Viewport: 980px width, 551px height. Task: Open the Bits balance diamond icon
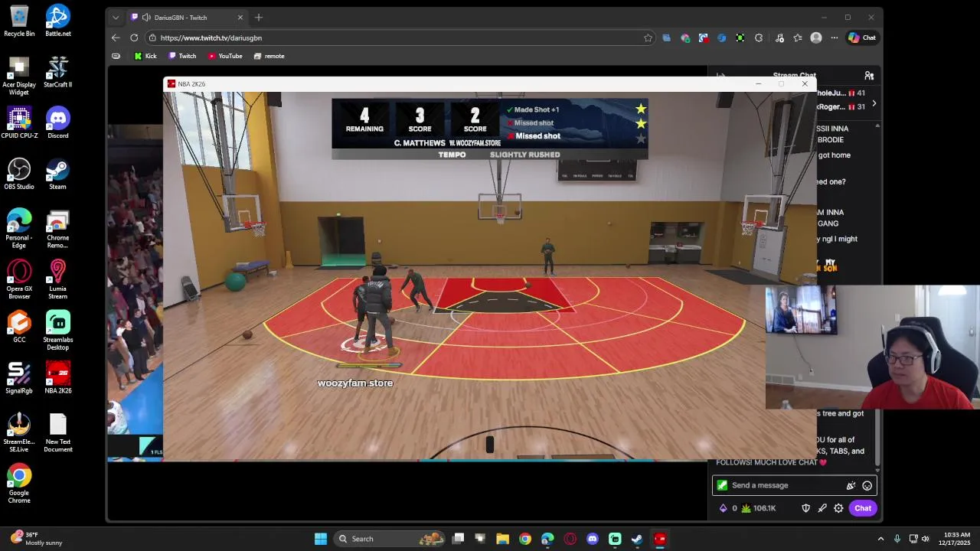[724, 508]
